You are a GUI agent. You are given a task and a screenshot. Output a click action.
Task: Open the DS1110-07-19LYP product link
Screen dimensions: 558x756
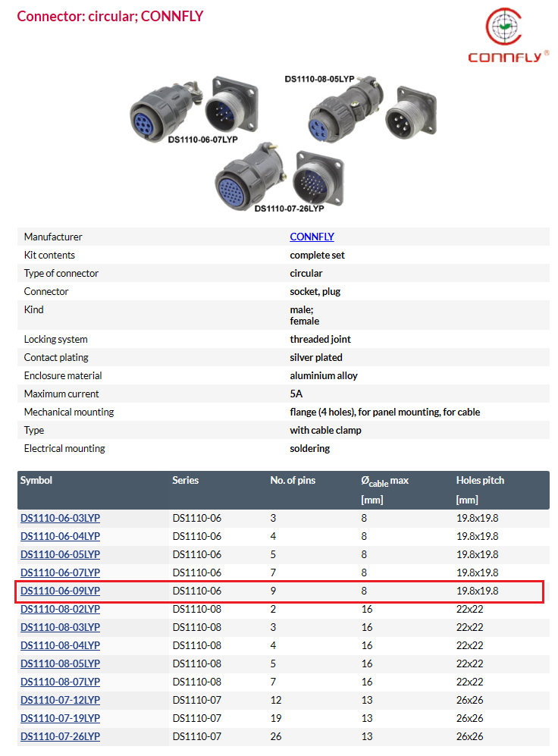click(x=60, y=718)
